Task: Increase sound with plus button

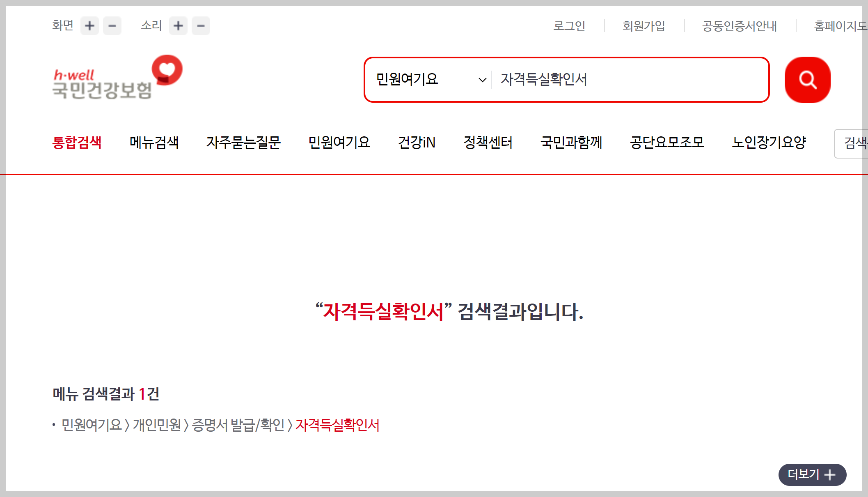Action: (x=178, y=26)
